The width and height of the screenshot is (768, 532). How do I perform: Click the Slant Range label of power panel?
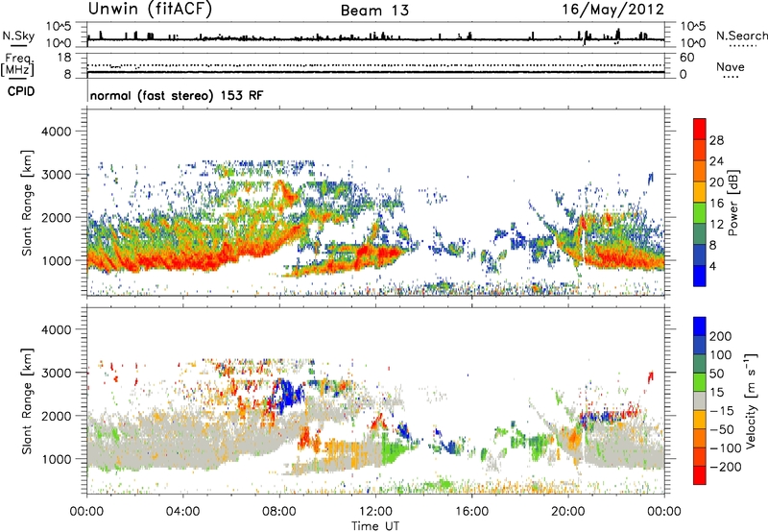point(27,203)
